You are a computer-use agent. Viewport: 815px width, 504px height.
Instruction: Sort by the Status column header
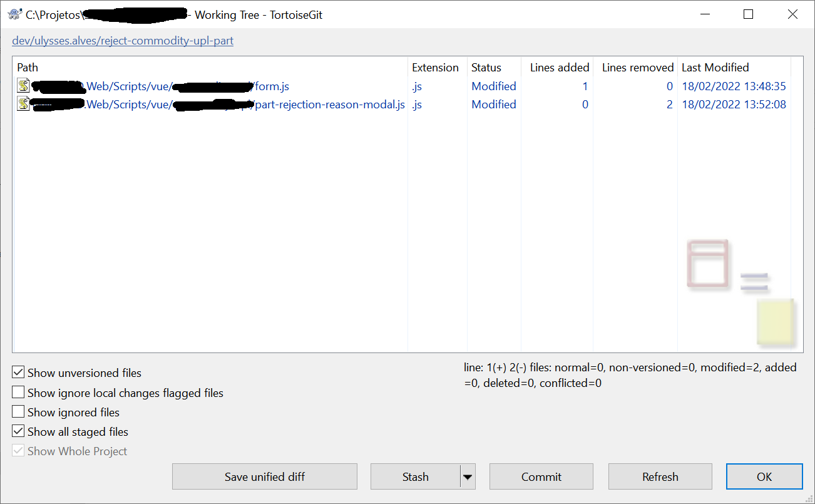coord(494,67)
